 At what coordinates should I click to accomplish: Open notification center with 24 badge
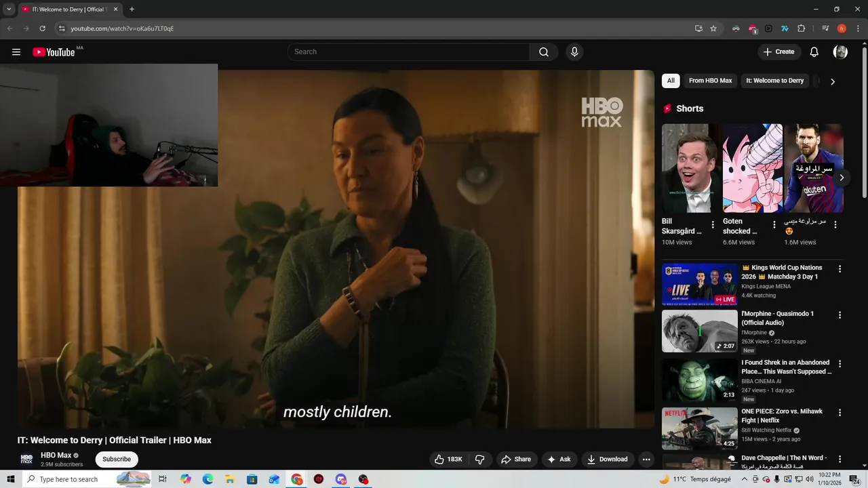(855, 479)
